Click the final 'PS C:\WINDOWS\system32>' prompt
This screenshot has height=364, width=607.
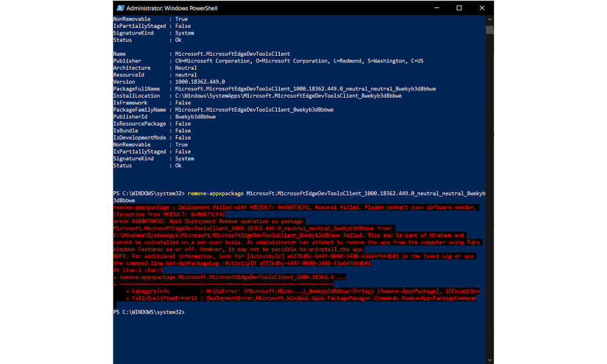coord(149,312)
